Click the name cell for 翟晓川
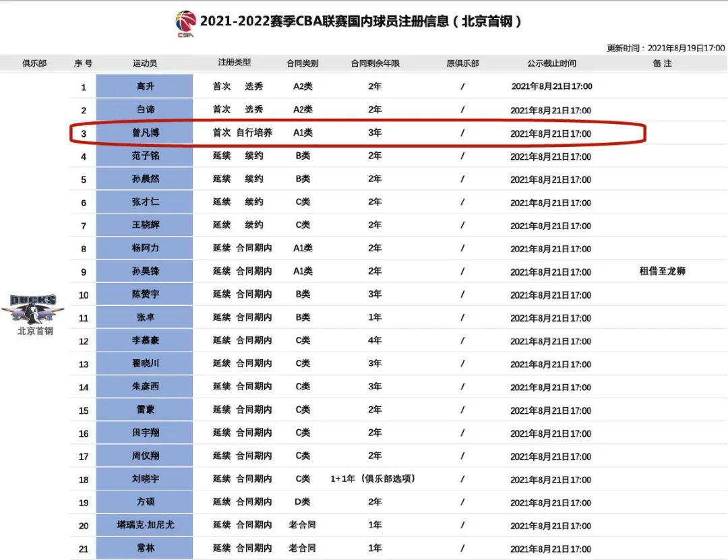The width and height of the screenshot is (728, 560). [144, 364]
